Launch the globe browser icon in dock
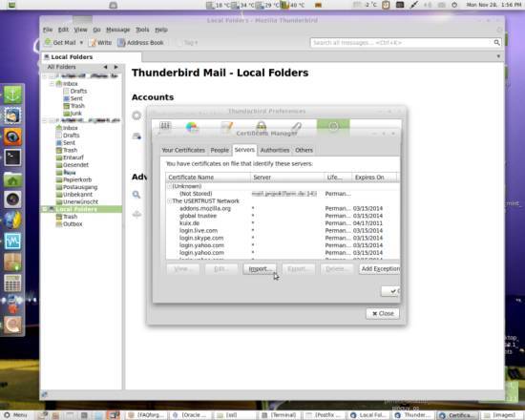Image resolution: width=525 pixels, height=420 pixels. [12, 220]
